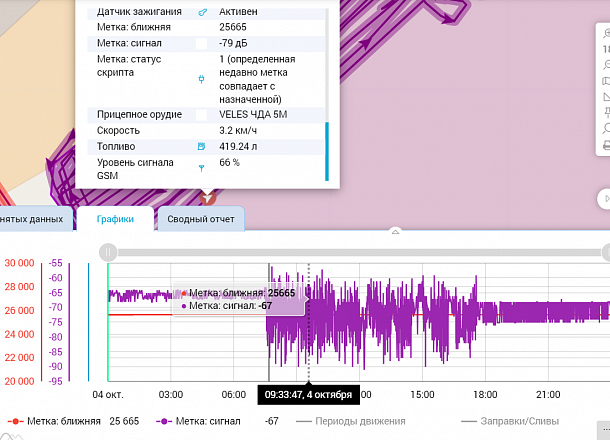The image size is (610, 440).
Task: Zoom in using the map magnifier plus icon
Action: [606, 32]
